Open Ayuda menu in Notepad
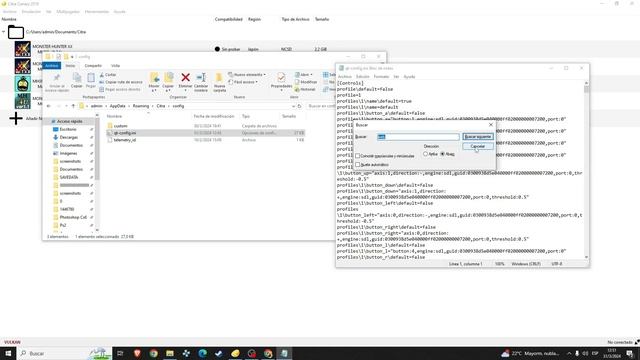The width and height of the screenshot is (640, 360). click(409, 77)
